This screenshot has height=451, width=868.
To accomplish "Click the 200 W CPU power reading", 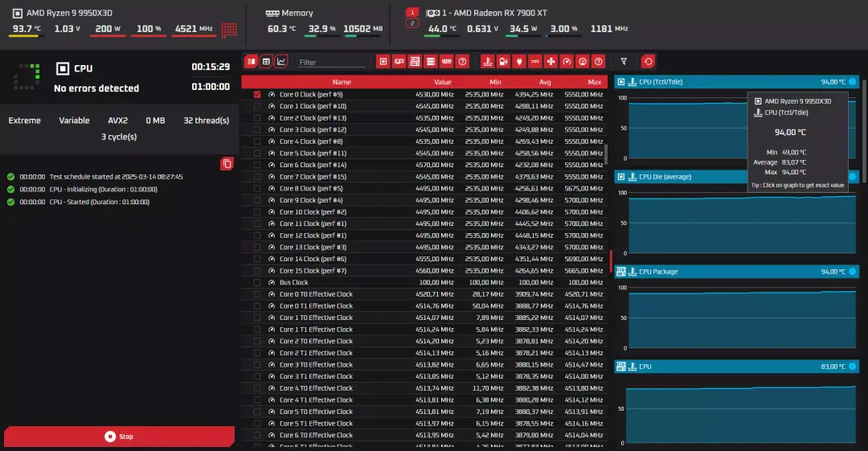I will tap(108, 29).
